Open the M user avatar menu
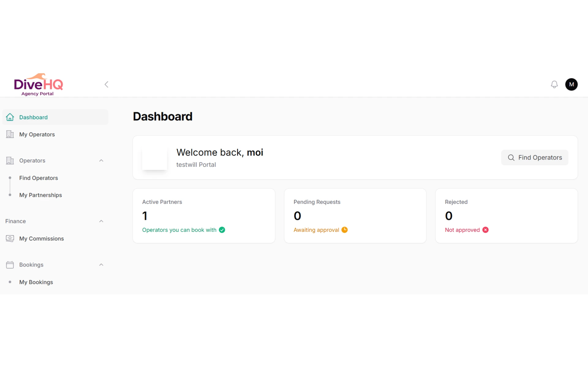The height and width of the screenshot is (368, 588). tap(571, 84)
